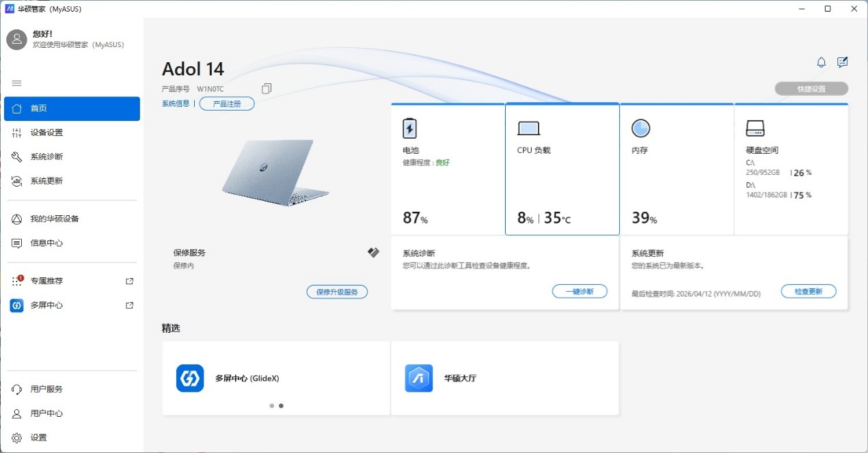Click the serial number W1N0TC
Screen dimensions: 868x453
coord(211,89)
